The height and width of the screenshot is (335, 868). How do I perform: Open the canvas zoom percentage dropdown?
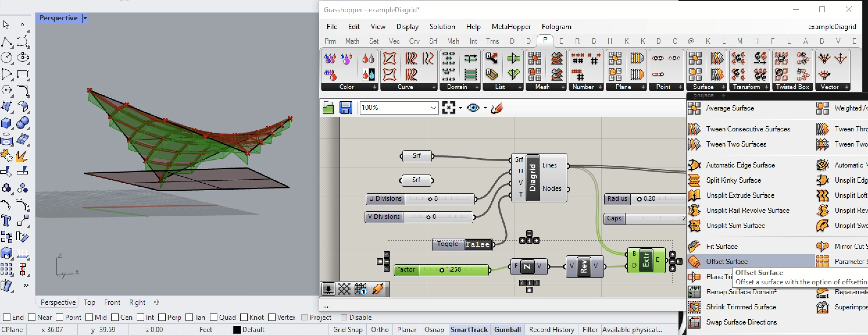coord(433,108)
